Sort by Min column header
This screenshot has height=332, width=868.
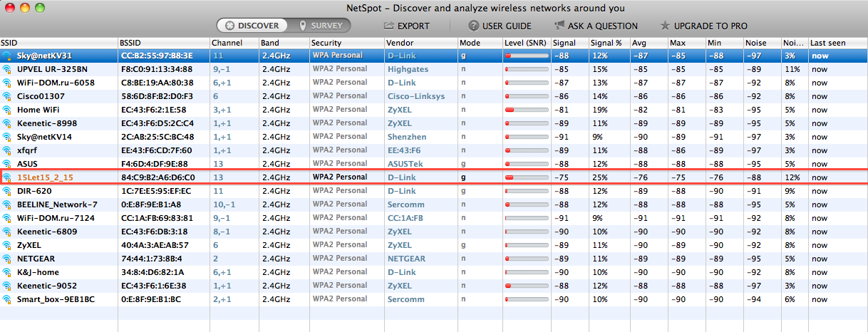pyautogui.click(x=724, y=43)
